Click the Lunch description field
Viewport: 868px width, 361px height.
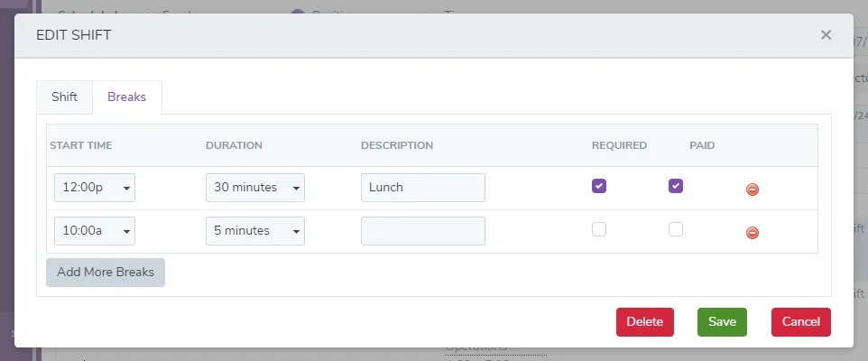[423, 188]
